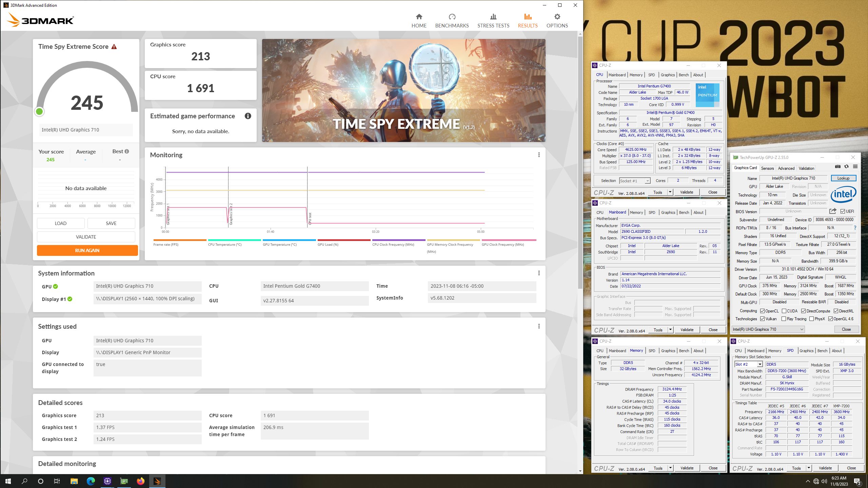Expand Tools arrow in CPU-Z CPU window

pos(670,192)
